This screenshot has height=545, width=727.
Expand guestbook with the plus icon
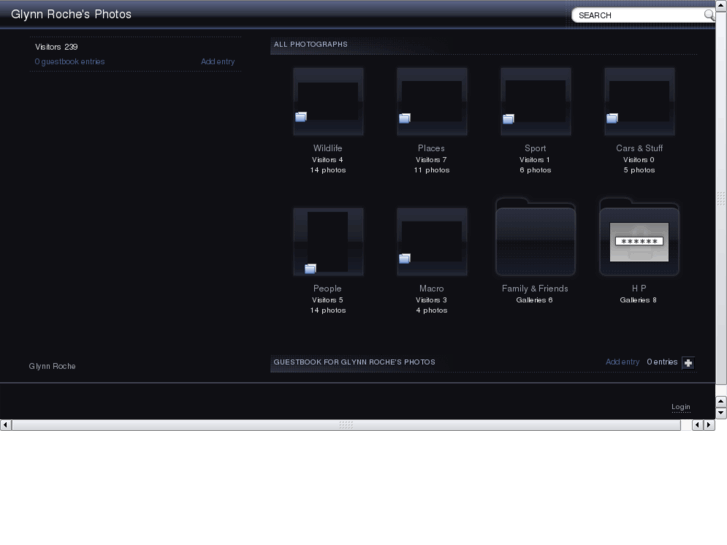(688, 363)
